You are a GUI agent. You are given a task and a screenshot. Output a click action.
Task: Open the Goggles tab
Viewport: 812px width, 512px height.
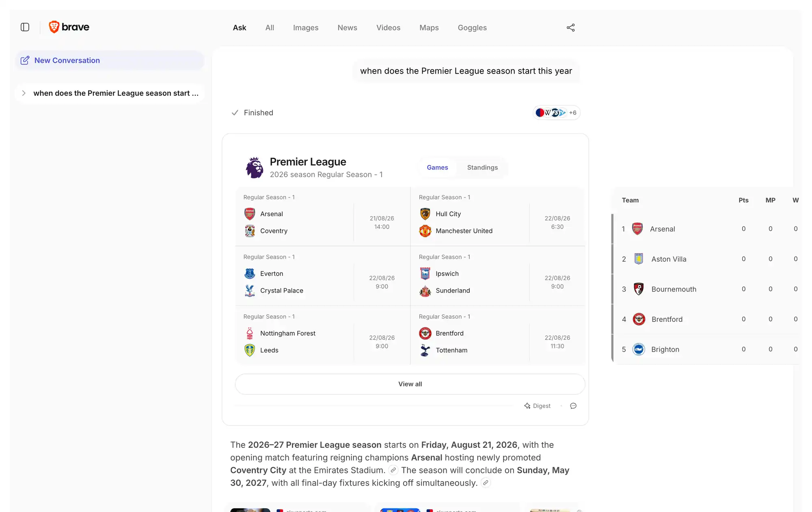pyautogui.click(x=472, y=28)
